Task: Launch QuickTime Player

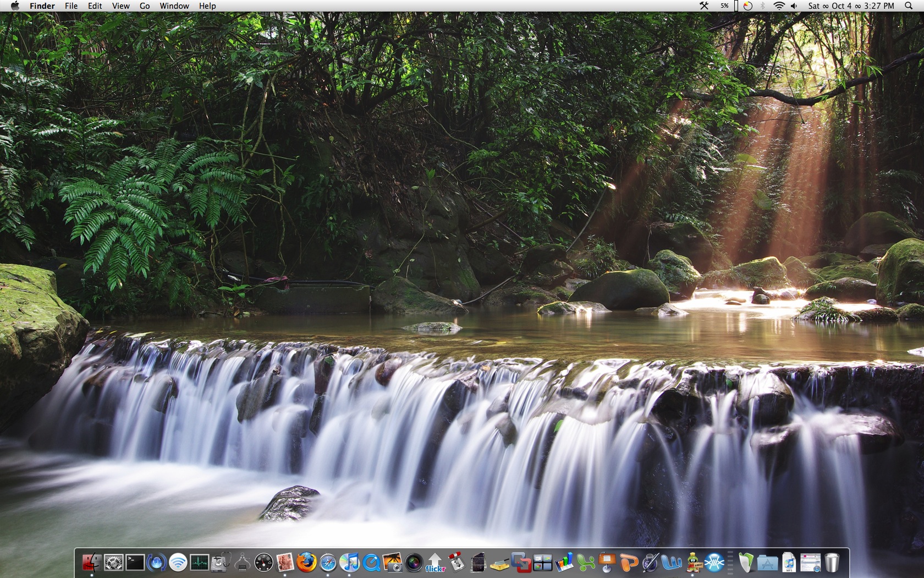Action: point(371,562)
